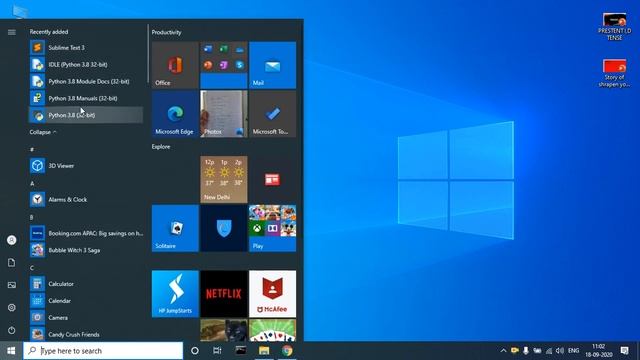Launch Candy Crush Friends
This screenshot has height=360, width=640.
[86, 334]
